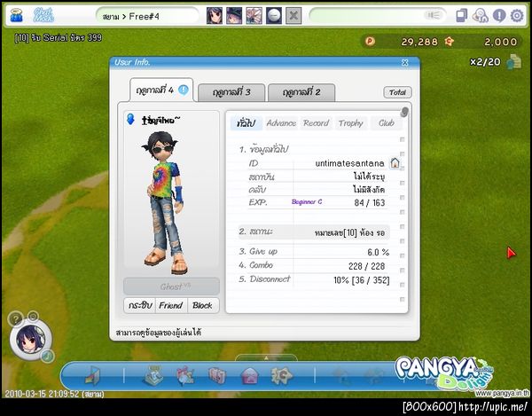Image resolution: width=532 pixels, height=416 pixels.
Task: Click the ID value untimatesantana
Action: point(350,163)
